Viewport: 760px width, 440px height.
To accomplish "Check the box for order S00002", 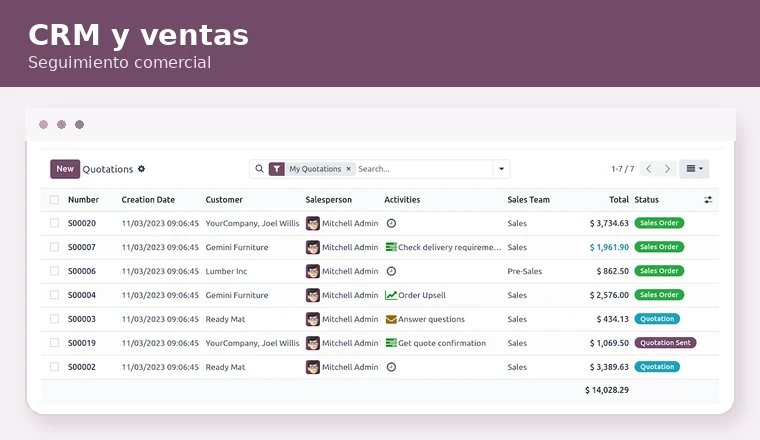I will pos(54,367).
